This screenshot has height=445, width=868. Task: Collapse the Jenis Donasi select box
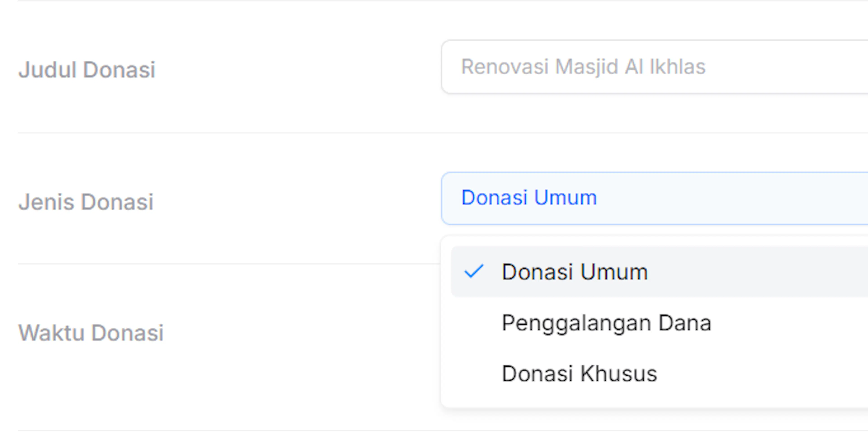click(x=655, y=198)
